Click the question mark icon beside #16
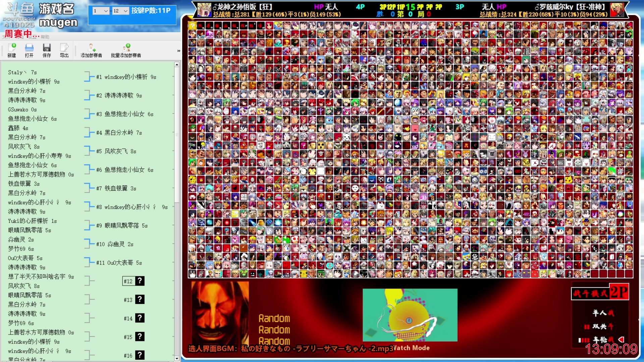The width and height of the screenshot is (644, 362). coord(140,355)
